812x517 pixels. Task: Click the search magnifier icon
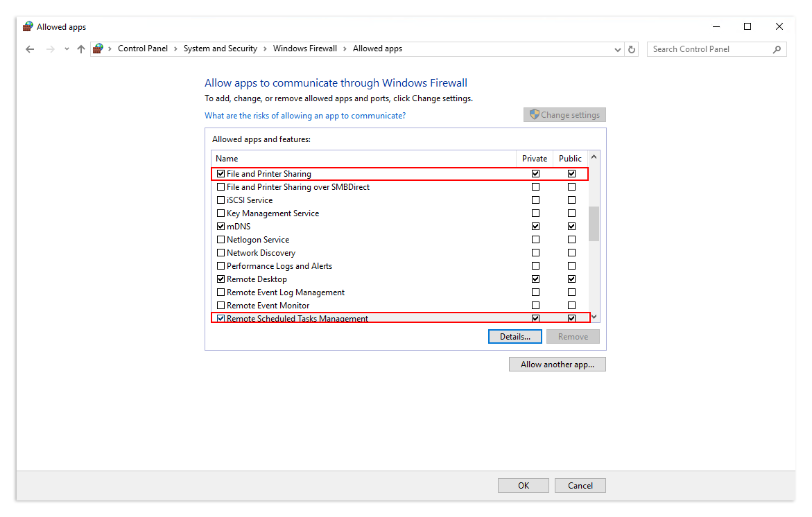click(777, 49)
